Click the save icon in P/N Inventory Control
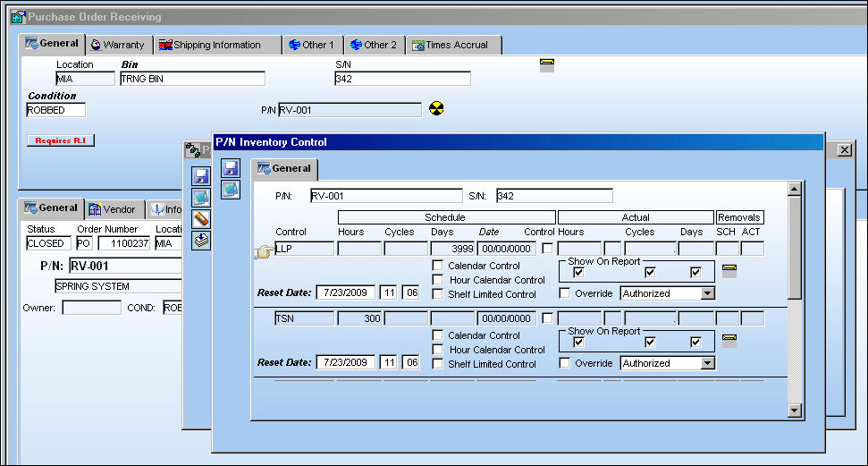The width and height of the screenshot is (868, 466). (231, 168)
